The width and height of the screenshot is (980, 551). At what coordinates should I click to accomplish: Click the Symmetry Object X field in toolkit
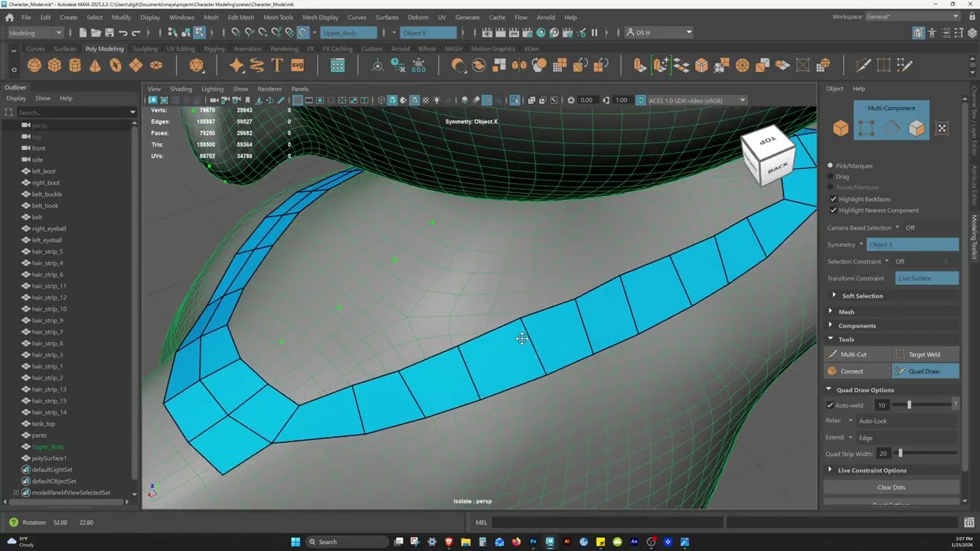point(913,244)
